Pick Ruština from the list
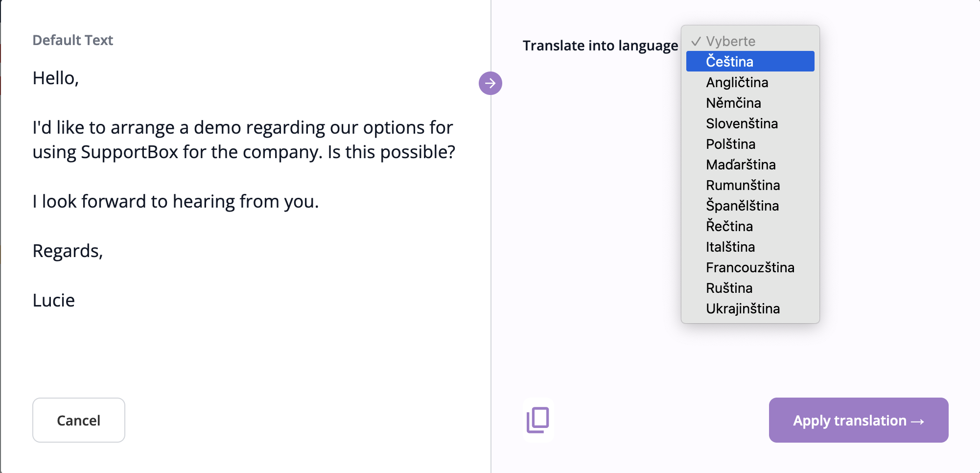Screen dimensions: 980x473 pyautogui.click(x=729, y=288)
